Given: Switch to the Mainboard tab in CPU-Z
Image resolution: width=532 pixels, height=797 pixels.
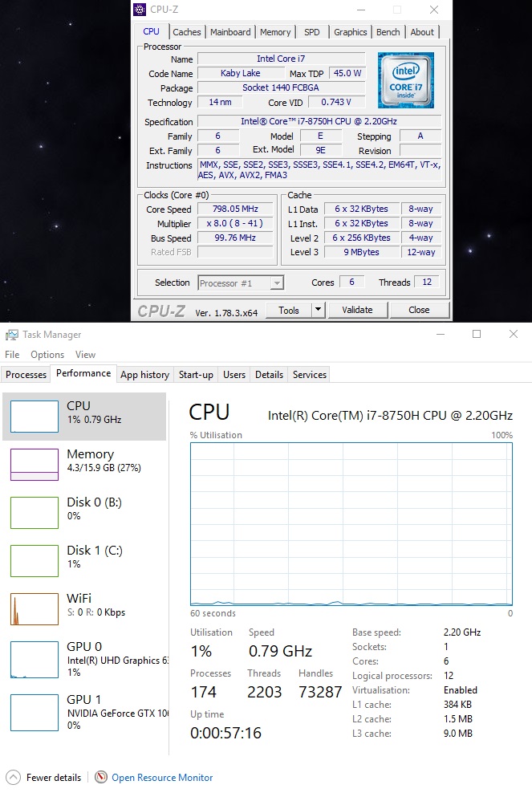Looking at the screenshot, I should click(x=230, y=32).
